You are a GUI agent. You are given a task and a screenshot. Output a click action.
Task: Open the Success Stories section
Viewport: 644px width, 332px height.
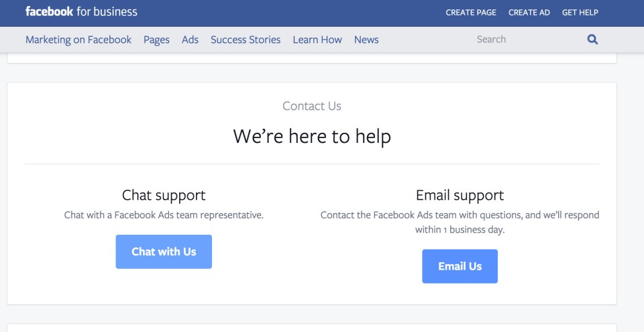(x=246, y=40)
